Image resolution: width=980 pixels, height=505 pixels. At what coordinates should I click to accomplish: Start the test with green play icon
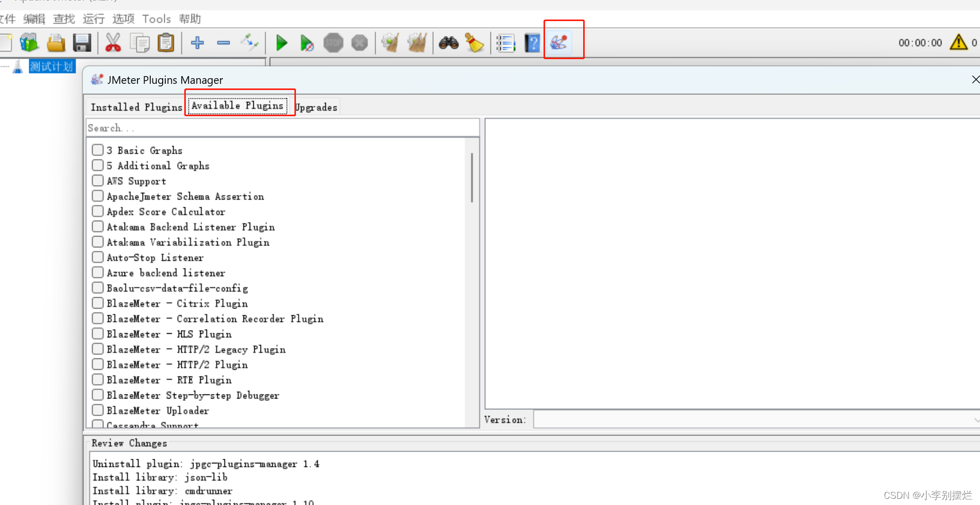tap(282, 43)
